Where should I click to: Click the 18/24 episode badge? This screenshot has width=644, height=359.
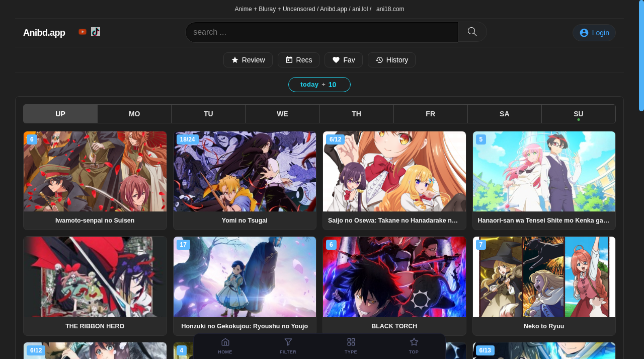[187, 139]
